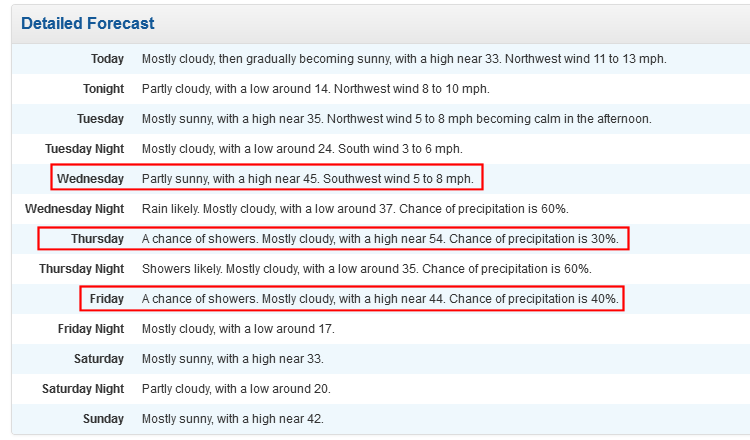Select the highlighted Wednesday row label
Viewport: 750px width, 440px height.
pos(90,179)
